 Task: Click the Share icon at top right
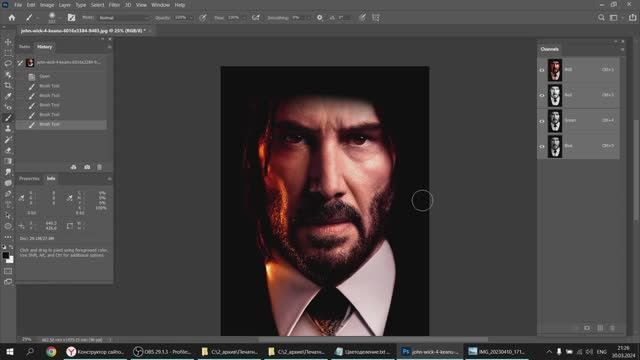pyautogui.click(x=633, y=18)
